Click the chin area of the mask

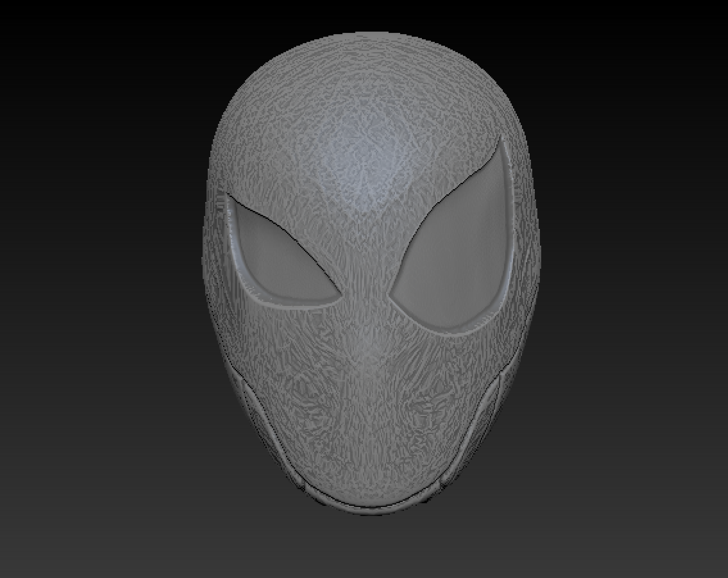(371, 483)
